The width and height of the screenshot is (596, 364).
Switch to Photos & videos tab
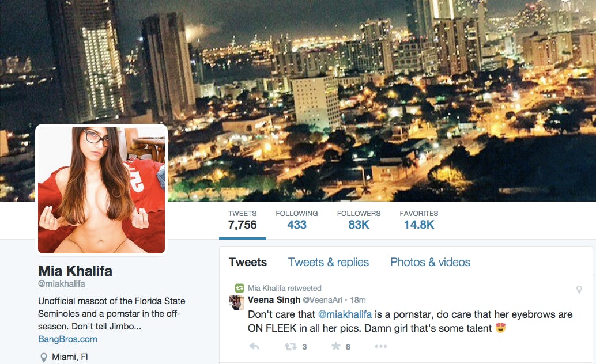pyautogui.click(x=430, y=262)
